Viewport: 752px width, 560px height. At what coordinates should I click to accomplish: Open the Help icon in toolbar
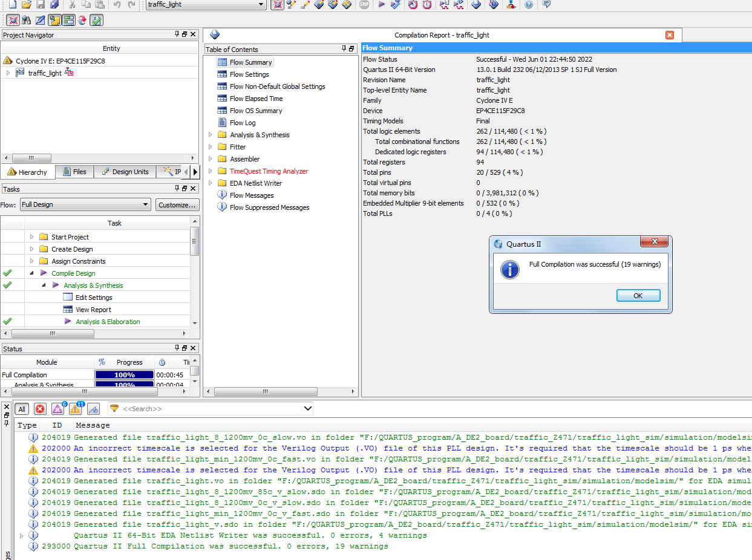[529, 5]
